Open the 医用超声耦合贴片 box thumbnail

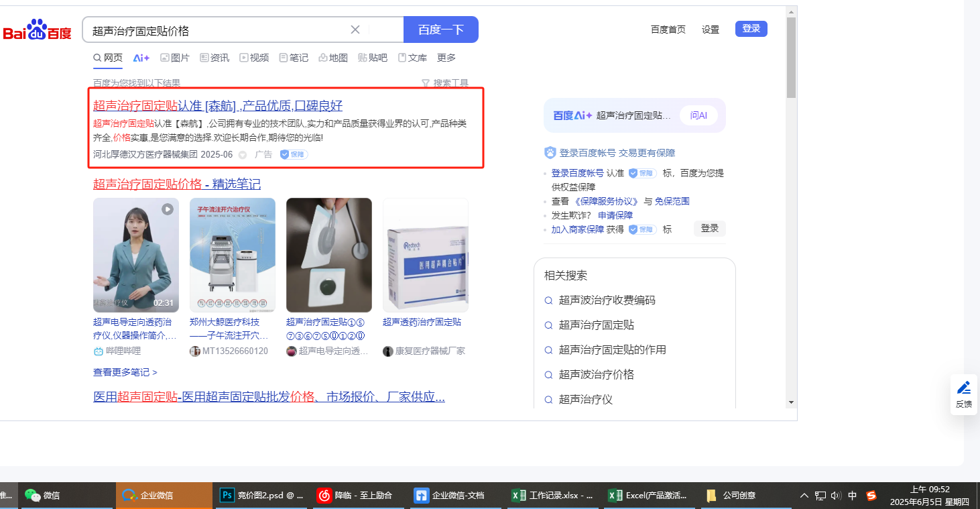[426, 255]
